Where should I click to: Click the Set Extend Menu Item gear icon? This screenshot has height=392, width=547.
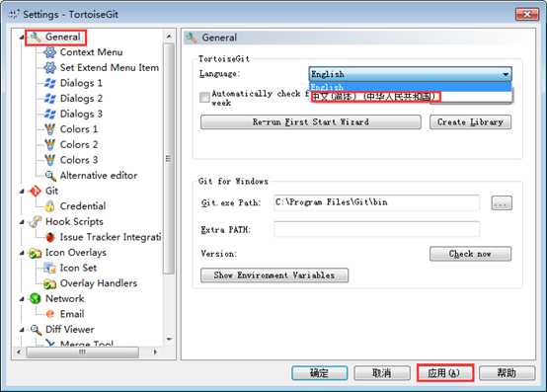(50, 68)
